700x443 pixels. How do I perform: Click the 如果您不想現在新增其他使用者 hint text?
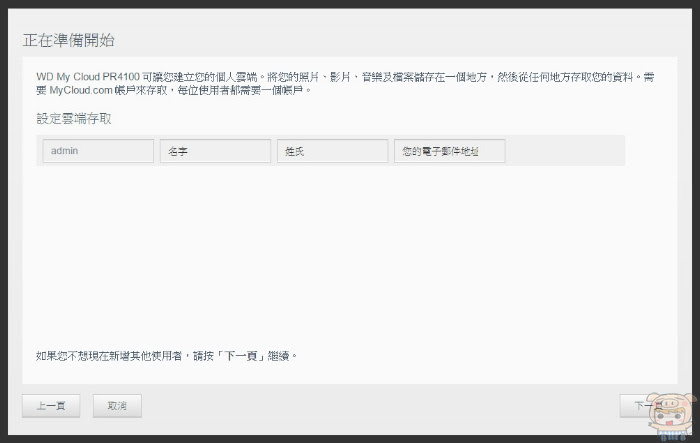166,356
